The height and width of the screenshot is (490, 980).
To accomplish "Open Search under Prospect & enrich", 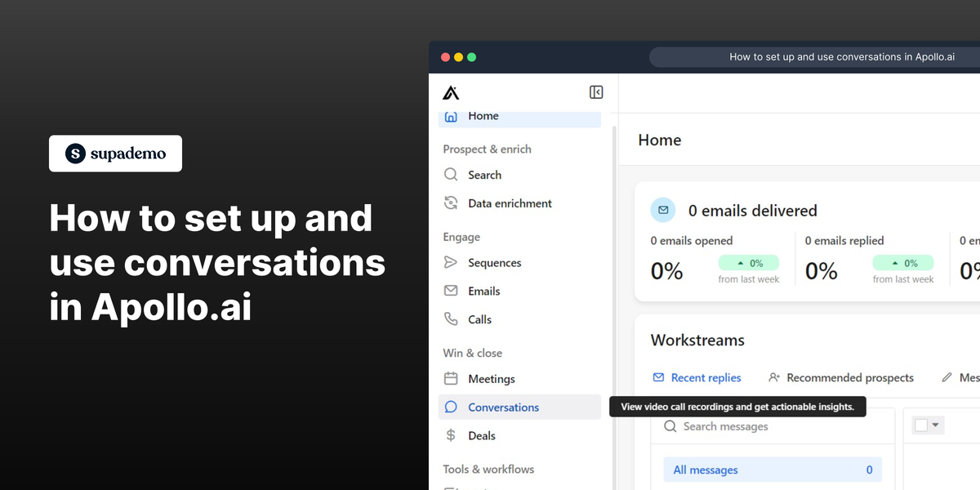I will pos(519,175).
